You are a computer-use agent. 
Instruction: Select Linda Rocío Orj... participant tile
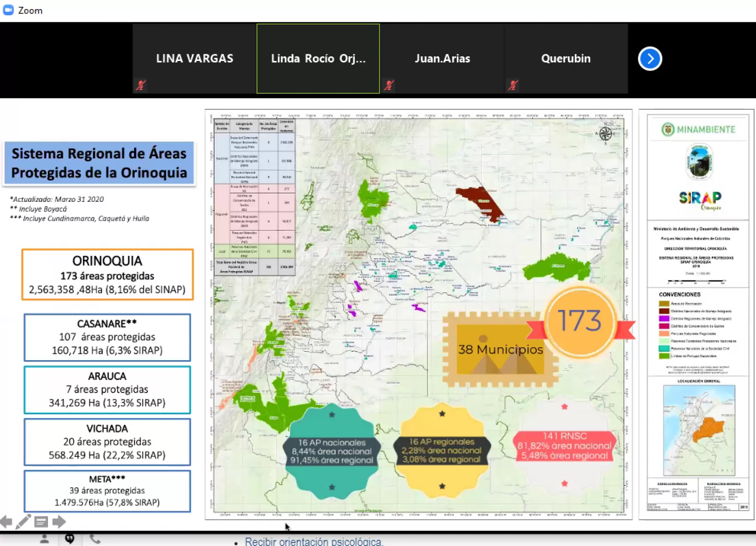[x=318, y=58]
